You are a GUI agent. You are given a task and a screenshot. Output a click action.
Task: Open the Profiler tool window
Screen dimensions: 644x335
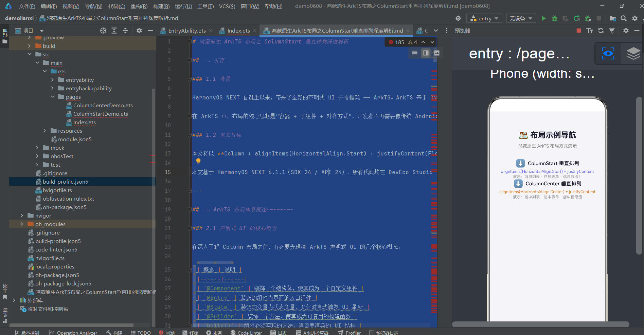tap(349, 333)
